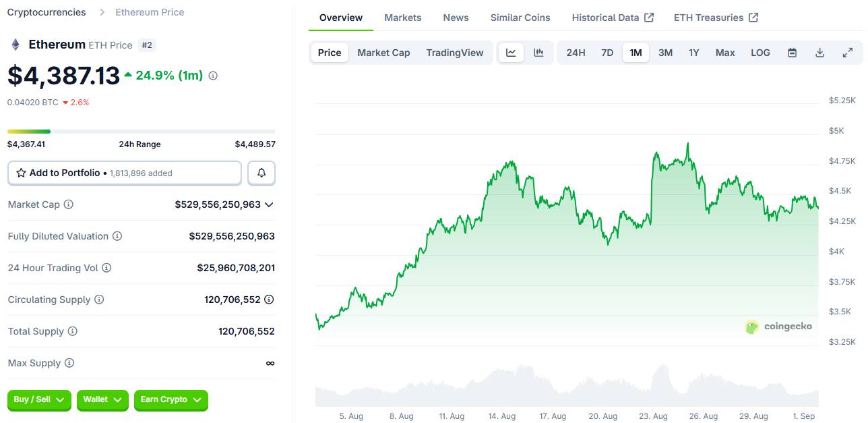Select Price chart mode

(330, 53)
